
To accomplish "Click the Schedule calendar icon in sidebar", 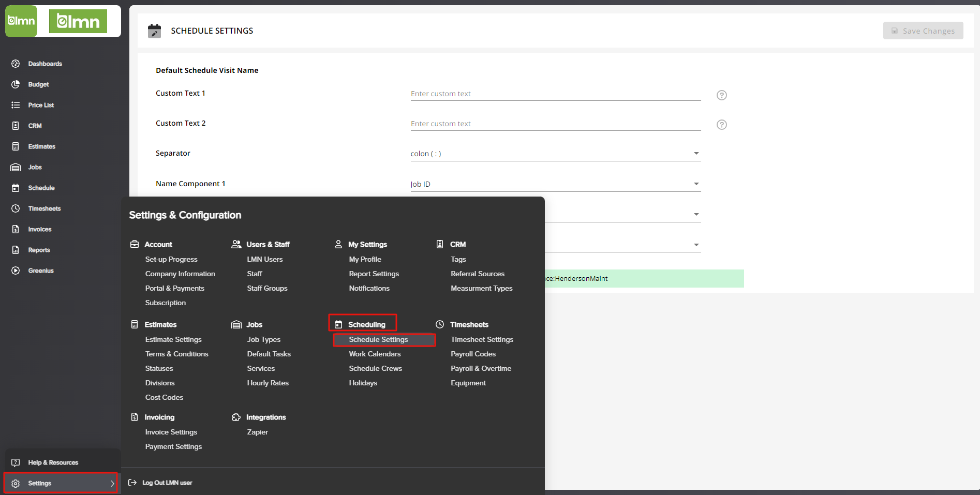I will point(16,188).
